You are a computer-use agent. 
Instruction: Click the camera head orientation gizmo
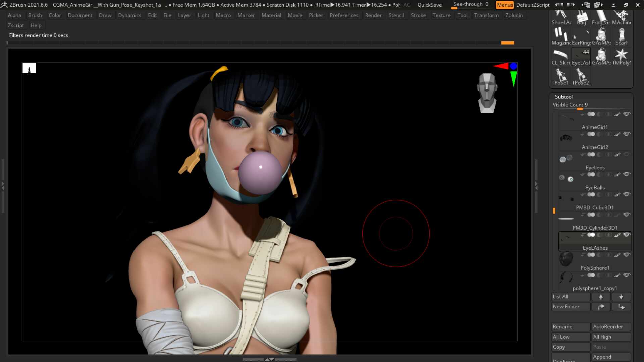(487, 93)
